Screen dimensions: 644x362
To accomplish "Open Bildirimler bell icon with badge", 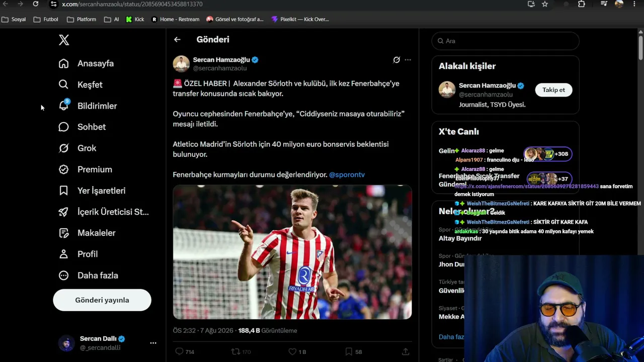I will tap(64, 106).
